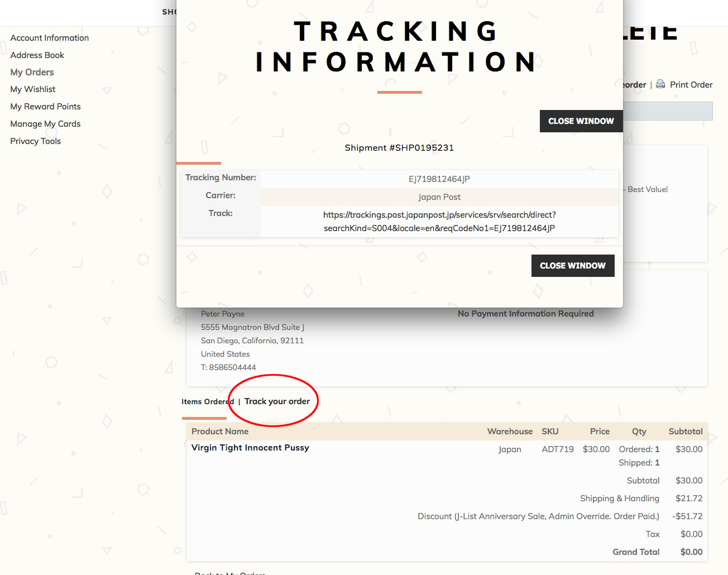
Task: Open Account Information in the sidebar
Action: click(49, 37)
